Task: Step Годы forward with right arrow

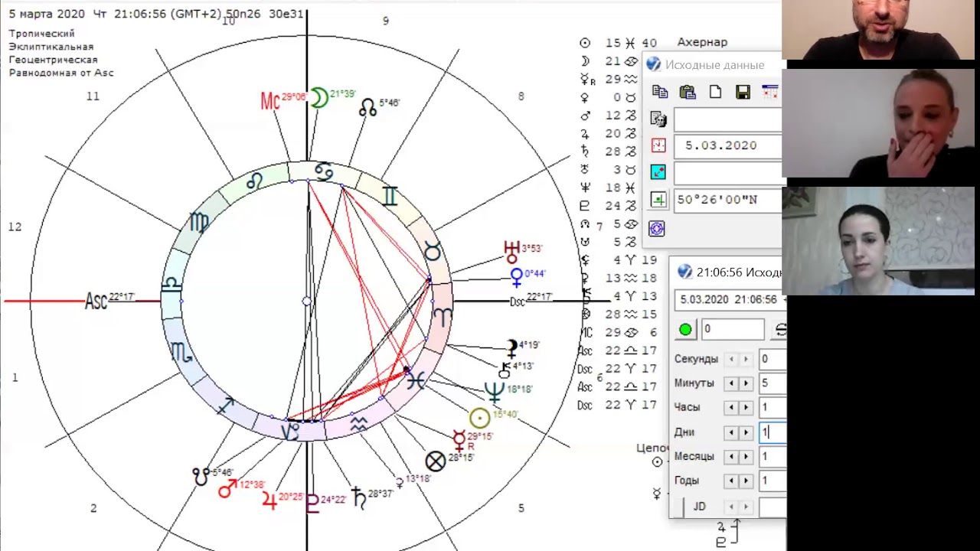Action: [746, 481]
